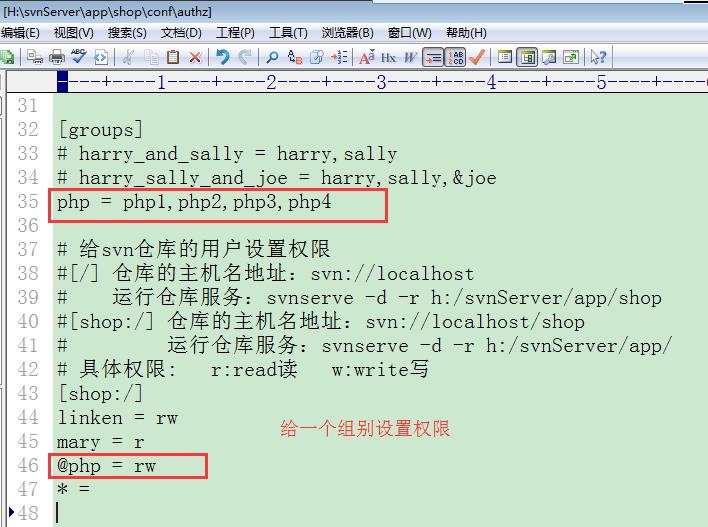Toggle the directory panel window icon
Image resolution: width=708 pixels, height=527 pixels.
click(527, 57)
